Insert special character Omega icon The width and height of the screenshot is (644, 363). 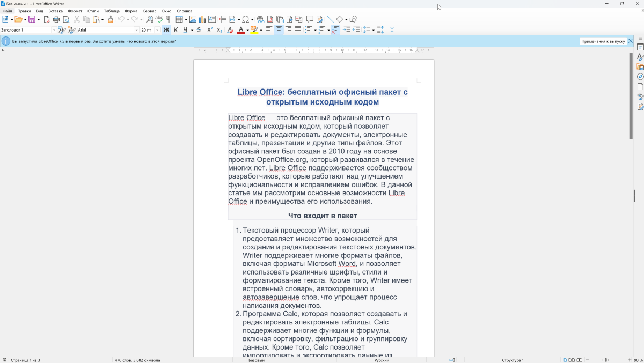(x=246, y=19)
